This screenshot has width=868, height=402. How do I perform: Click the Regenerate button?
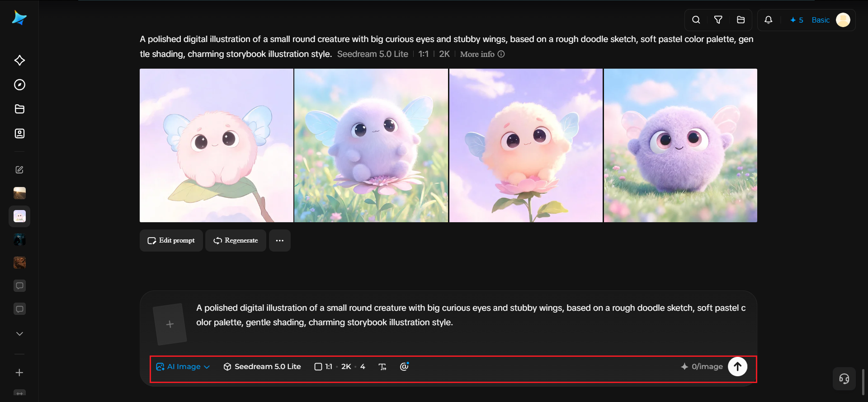(x=236, y=241)
